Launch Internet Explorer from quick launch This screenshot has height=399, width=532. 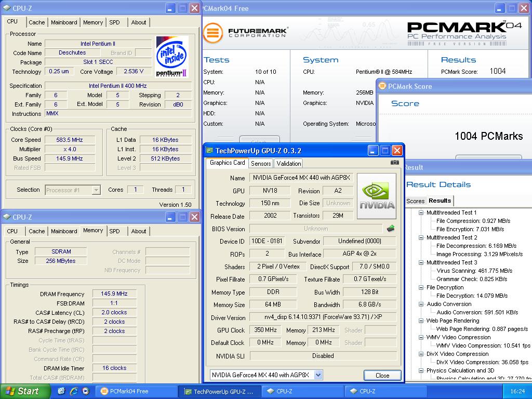click(x=73, y=391)
